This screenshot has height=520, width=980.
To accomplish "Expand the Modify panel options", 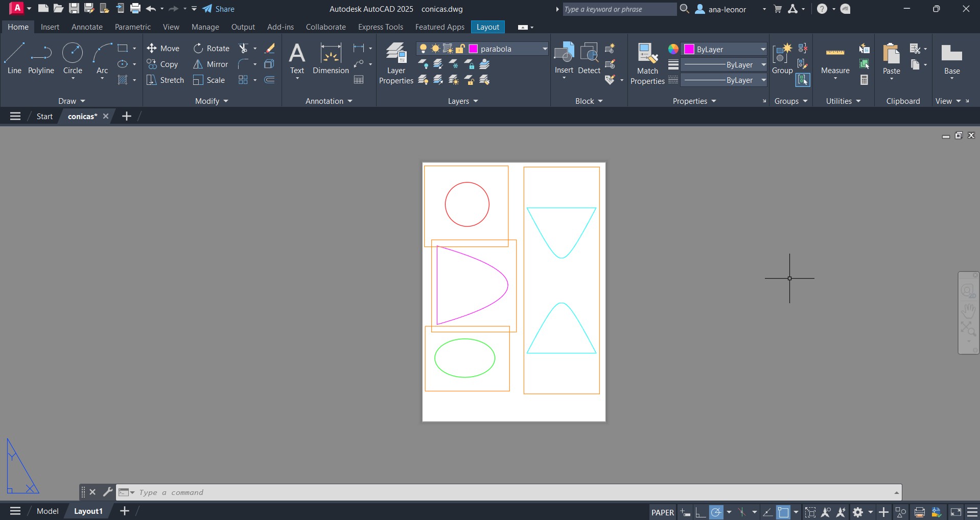I will [212, 101].
